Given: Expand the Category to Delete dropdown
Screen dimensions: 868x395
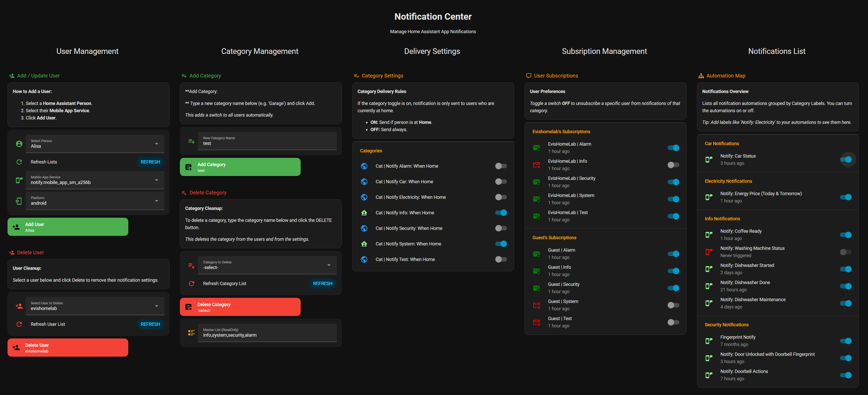Looking at the screenshot, I should click(x=267, y=265).
